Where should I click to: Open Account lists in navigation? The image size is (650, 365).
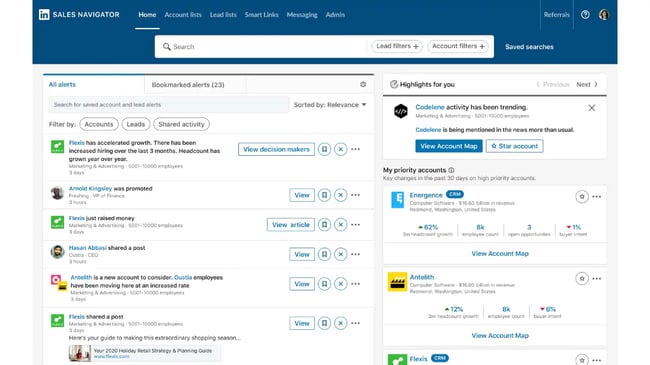[x=183, y=15]
